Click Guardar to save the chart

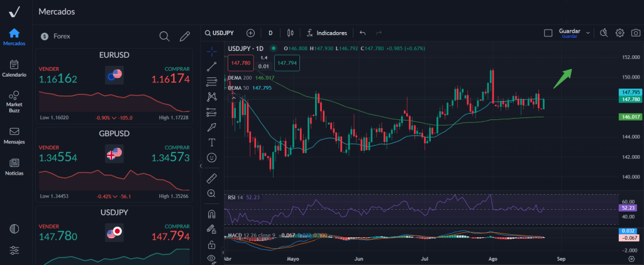click(569, 33)
